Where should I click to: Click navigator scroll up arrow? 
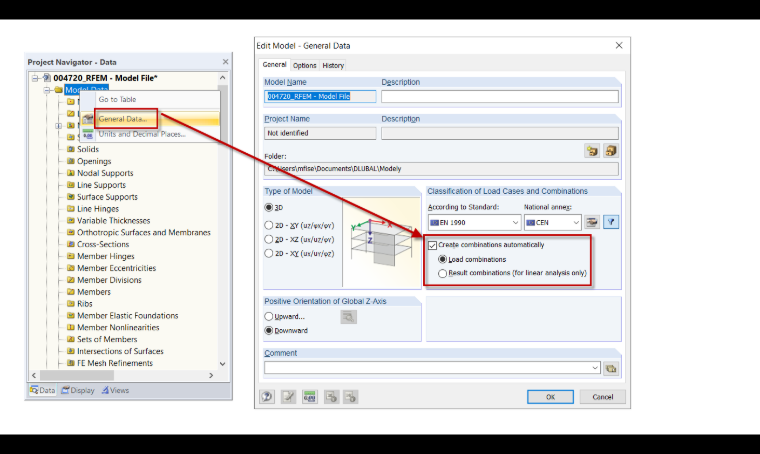coord(222,78)
